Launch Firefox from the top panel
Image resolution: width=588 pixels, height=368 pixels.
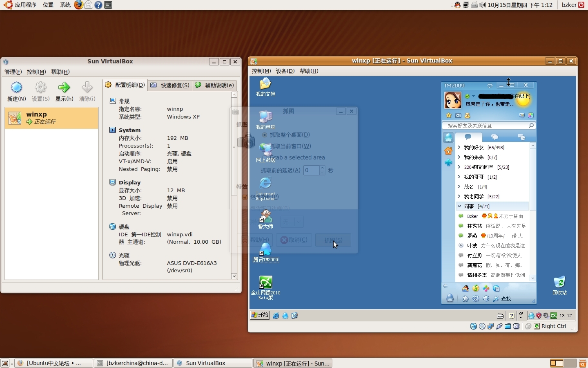click(78, 5)
